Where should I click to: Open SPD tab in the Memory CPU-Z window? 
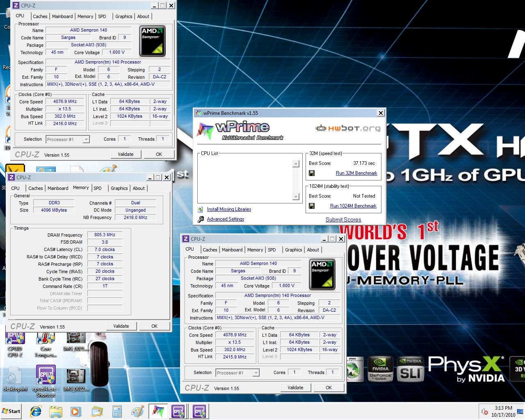coord(98,188)
